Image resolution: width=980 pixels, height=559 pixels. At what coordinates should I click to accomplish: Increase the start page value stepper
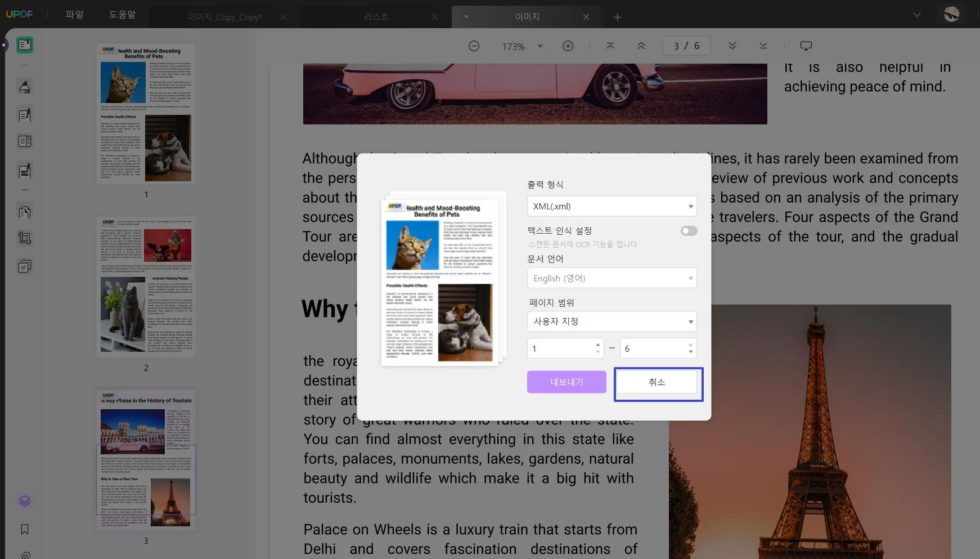(598, 345)
